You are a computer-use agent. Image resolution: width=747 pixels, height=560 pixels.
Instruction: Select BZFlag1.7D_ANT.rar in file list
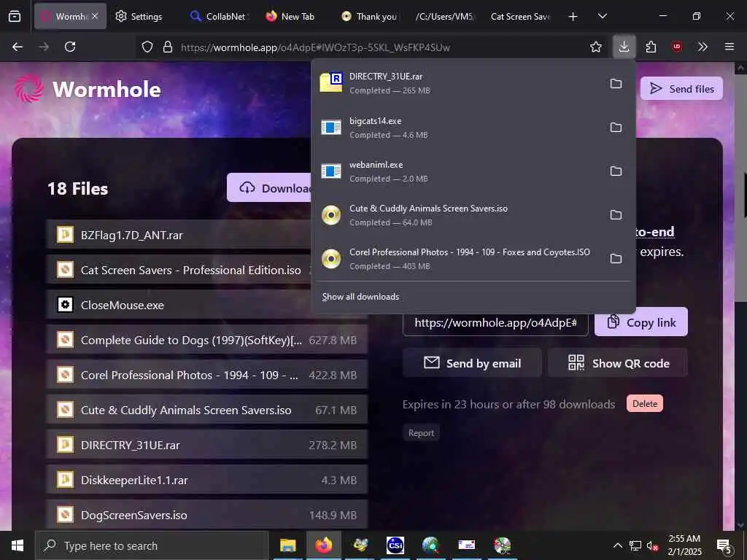click(x=179, y=235)
